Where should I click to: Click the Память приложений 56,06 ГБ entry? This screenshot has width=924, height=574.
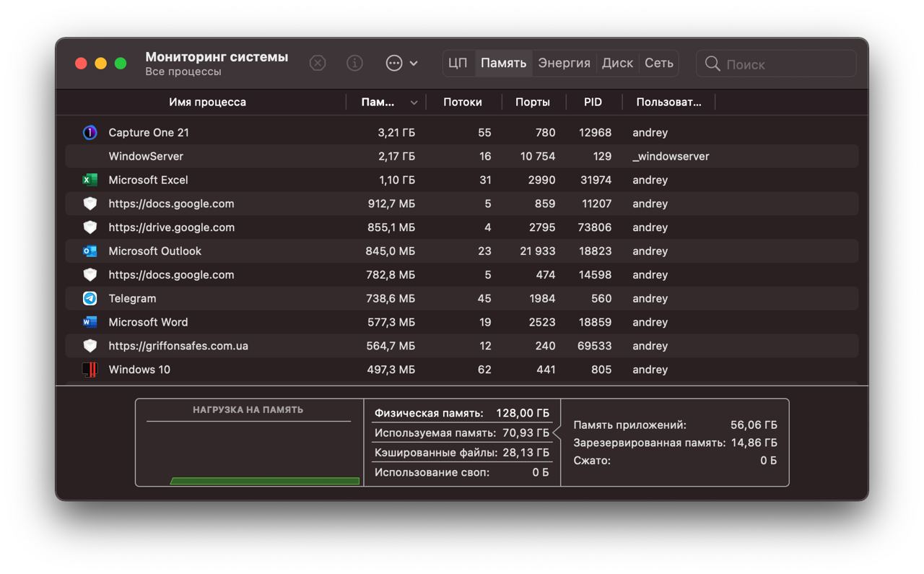click(675, 425)
